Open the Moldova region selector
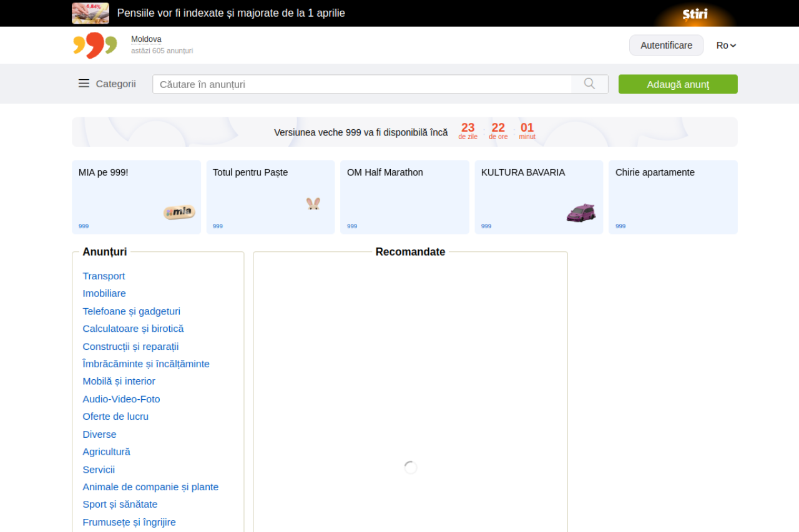The height and width of the screenshot is (532, 799). tap(146, 39)
